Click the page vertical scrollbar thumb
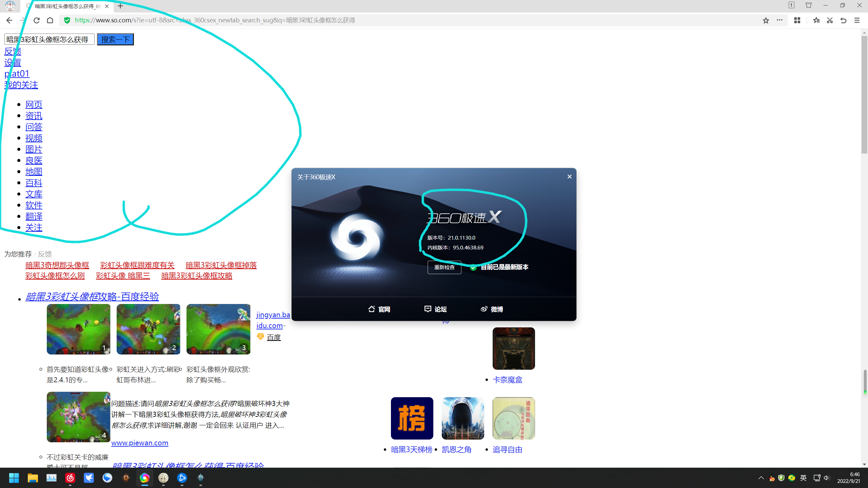The height and width of the screenshot is (488, 868). coord(865,95)
